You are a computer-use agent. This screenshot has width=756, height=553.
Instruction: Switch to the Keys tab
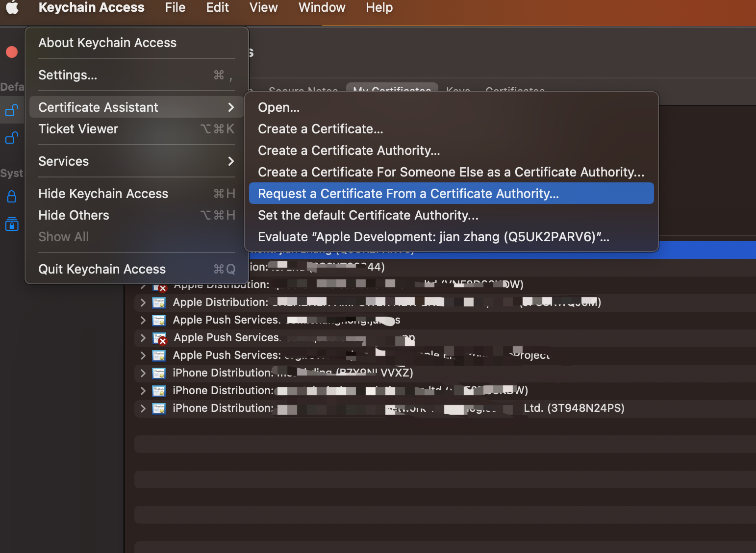pyautogui.click(x=458, y=89)
